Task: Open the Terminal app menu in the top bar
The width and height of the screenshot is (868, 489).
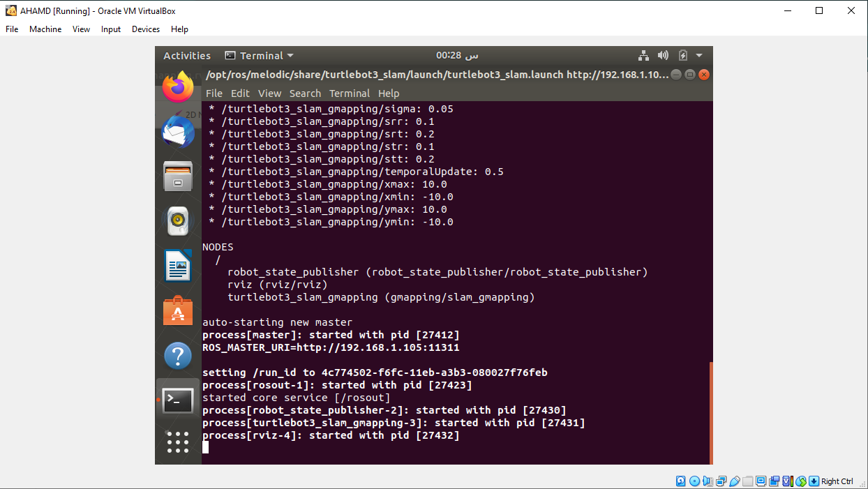Action: [260, 55]
